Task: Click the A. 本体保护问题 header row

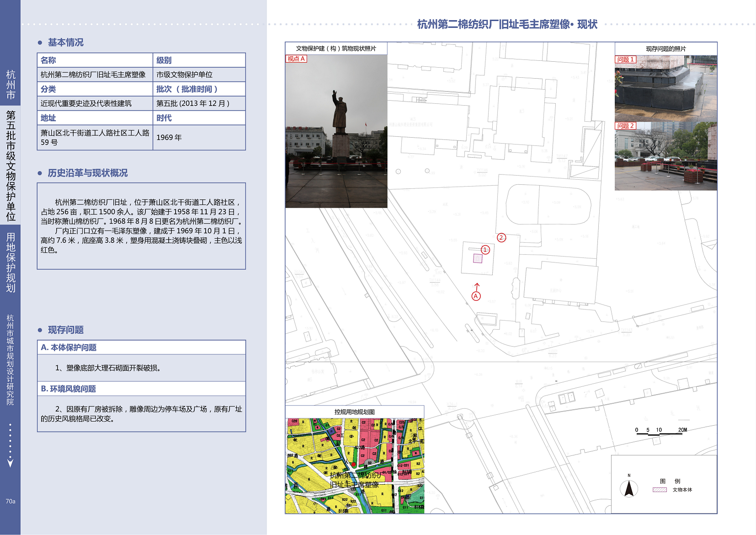Action: tap(141, 348)
